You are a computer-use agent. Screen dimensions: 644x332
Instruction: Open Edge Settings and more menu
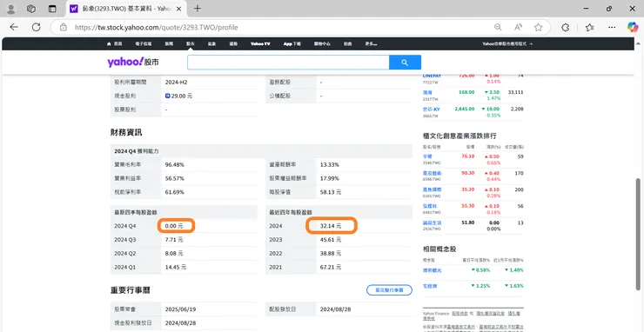tap(612, 28)
